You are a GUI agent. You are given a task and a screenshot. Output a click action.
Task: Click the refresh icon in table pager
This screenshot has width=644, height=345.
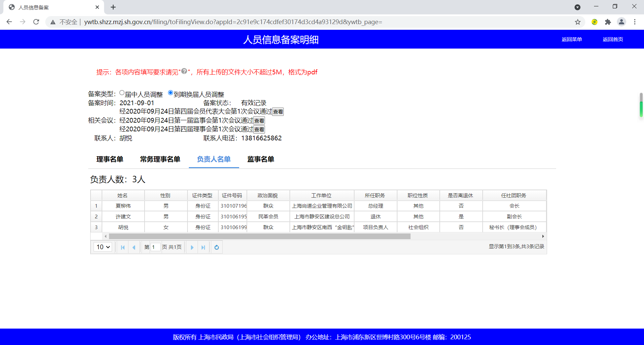[217, 247]
